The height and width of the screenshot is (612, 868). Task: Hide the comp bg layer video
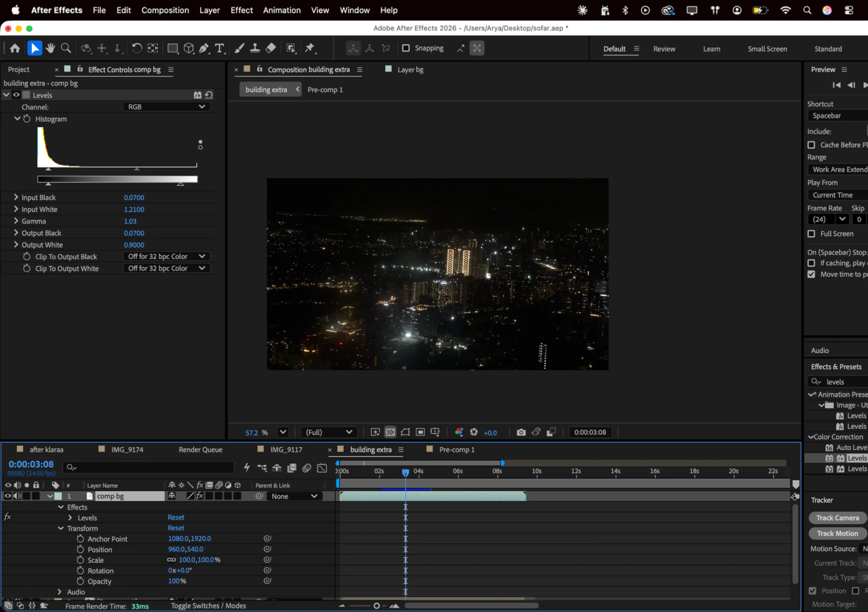coord(8,496)
